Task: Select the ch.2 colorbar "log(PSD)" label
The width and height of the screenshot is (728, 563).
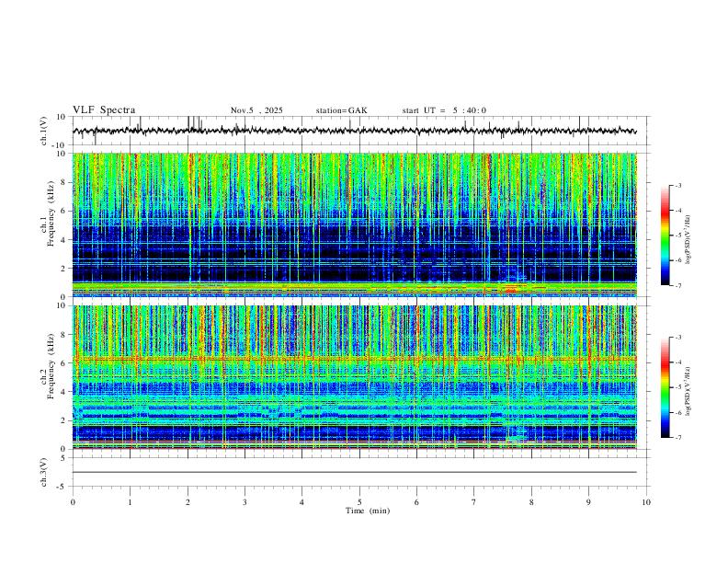Action: 688,392
